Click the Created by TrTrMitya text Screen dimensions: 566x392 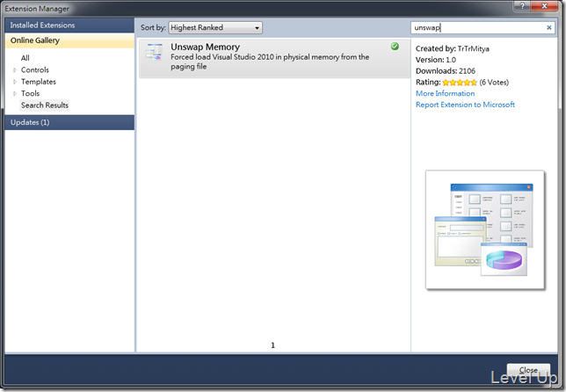coord(453,48)
